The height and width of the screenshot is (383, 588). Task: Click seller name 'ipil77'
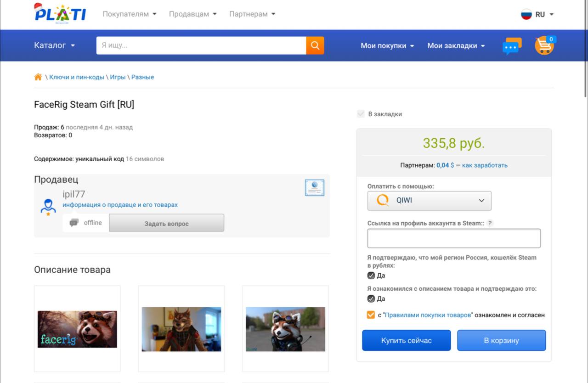pyautogui.click(x=74, y=194)
